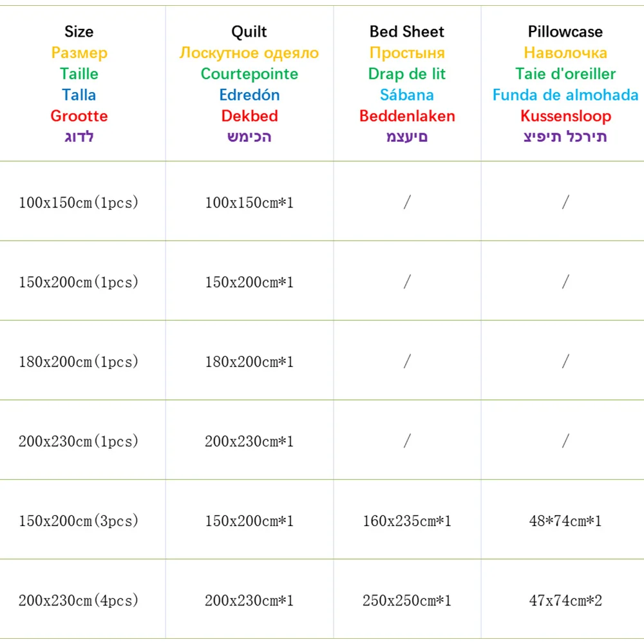This screenshot has width=644, height=644.
Task: Select the "100x150cm(1pcs)" size cell
Action: (79, 203)
